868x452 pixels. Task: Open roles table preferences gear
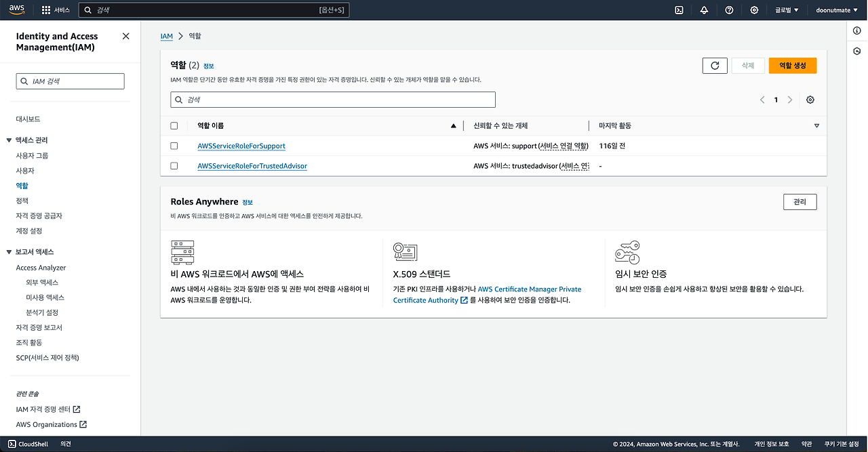[810, 100]
